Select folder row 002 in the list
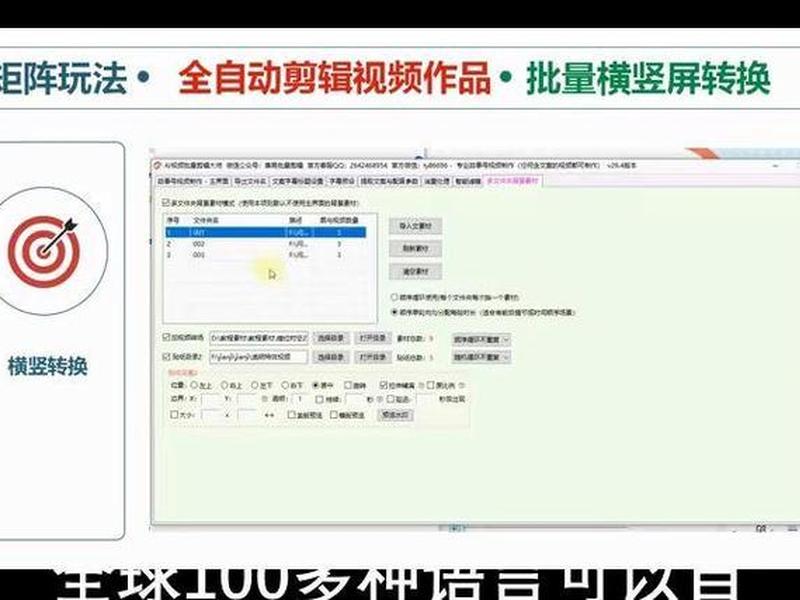The width and height of the screenshot is (800, 600). pos(265,244)
